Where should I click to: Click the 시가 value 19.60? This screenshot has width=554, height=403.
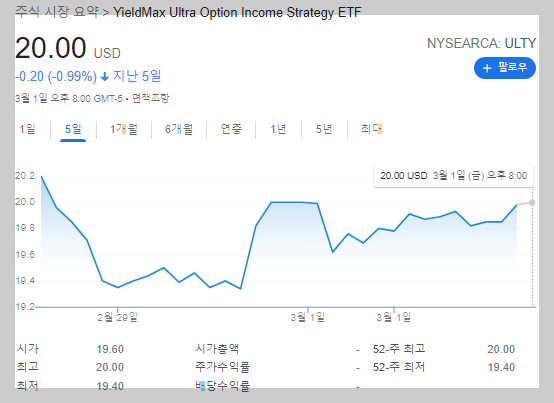pyautogui.click(x=110, y=349)
